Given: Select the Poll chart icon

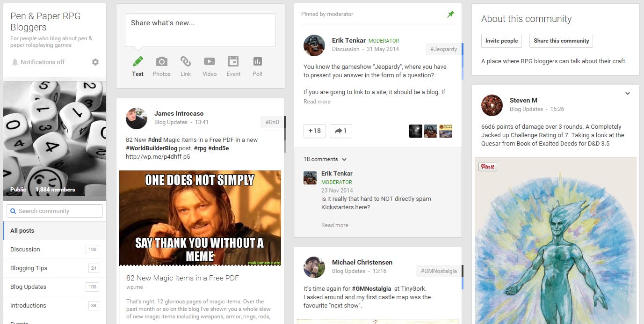Looking at the screenshot, I should [x=257, y=61].
